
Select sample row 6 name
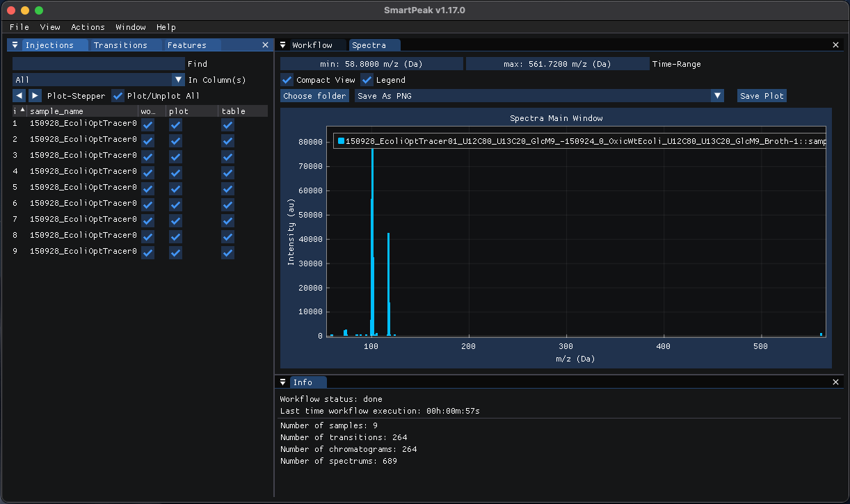click(x=83, y=203)
